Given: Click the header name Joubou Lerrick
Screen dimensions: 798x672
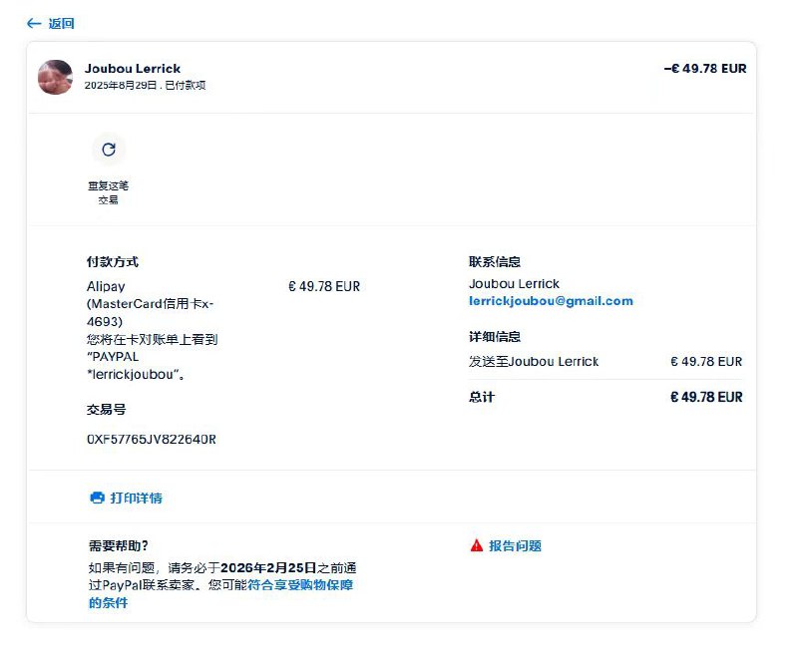Looking at the screenshot, I should 133,69.
